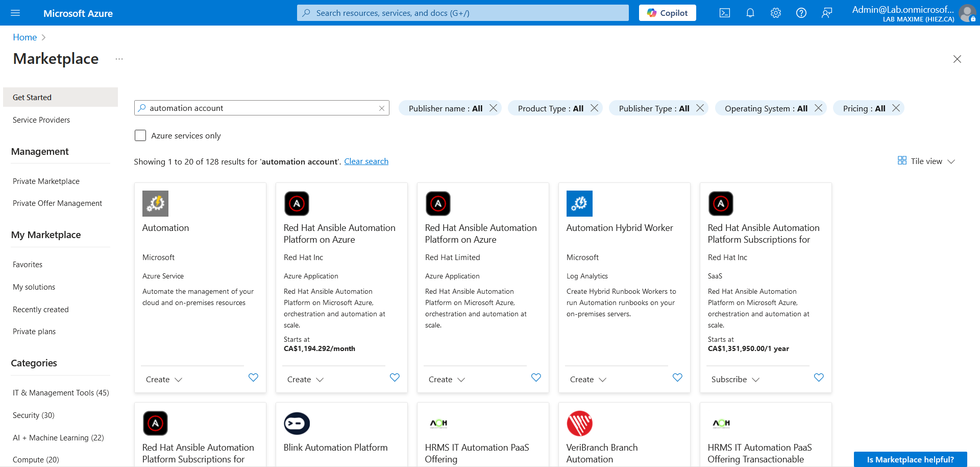The height and width of the screenshot is (467, 980).
Task: Open Cloud Shell from the top bar
Action: (x=724, y=13)
